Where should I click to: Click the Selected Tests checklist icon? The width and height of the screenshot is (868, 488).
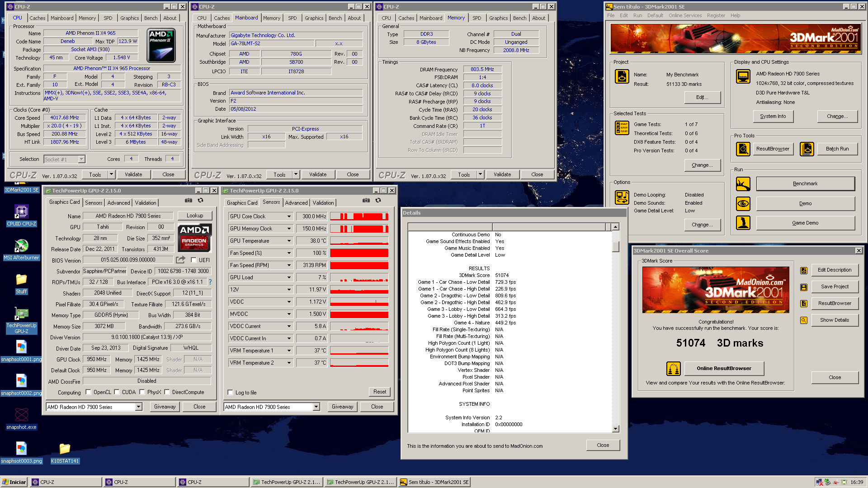622,128
